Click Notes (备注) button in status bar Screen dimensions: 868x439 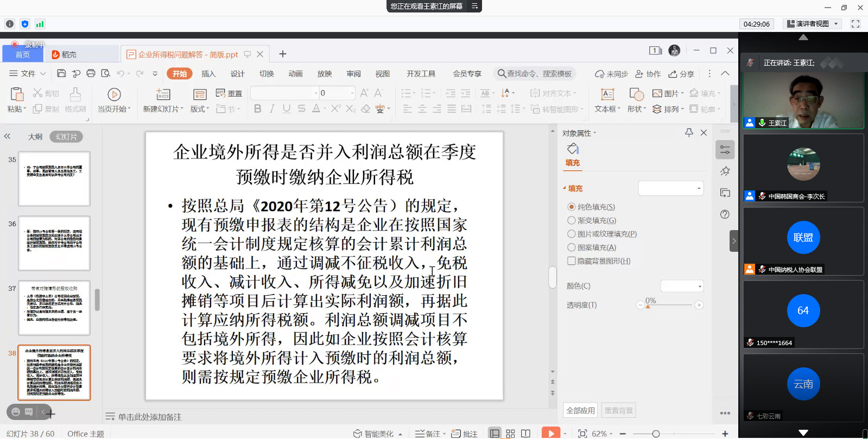(x=428, y=434)
